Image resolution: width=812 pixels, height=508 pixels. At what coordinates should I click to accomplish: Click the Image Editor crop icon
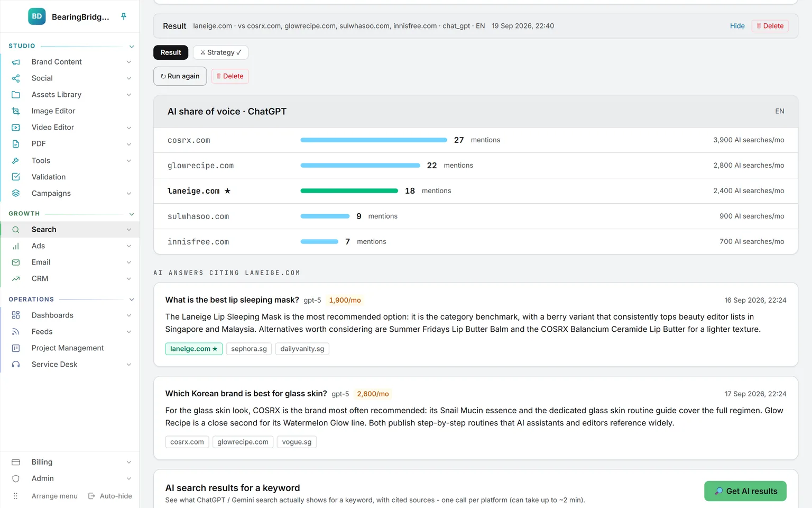(16, 111)
